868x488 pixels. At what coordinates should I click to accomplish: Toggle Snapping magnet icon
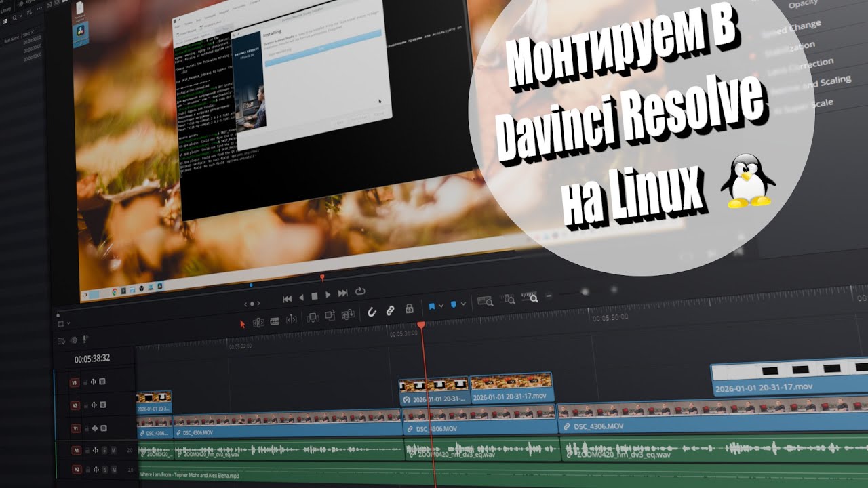click(372, 312)
